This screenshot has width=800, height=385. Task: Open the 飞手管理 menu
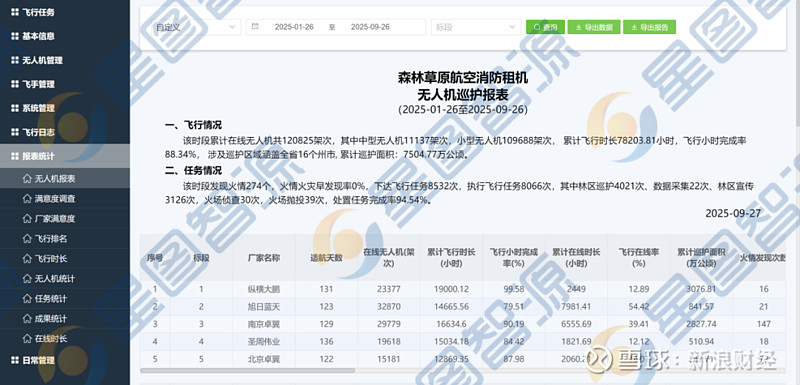(65, 84)
